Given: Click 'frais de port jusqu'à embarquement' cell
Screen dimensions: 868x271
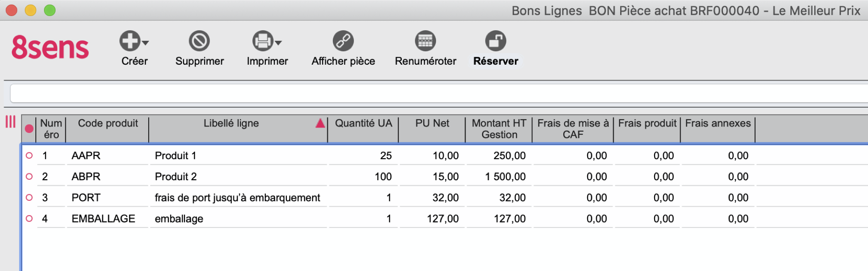Looking at the screenshot, I should point(238,198).
